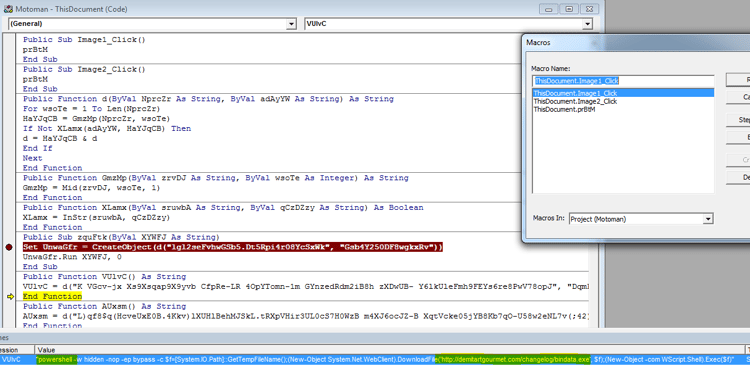Open the VUlvC procedure dropdown
The image size is (750, 366).
click(x=587, y=24)
